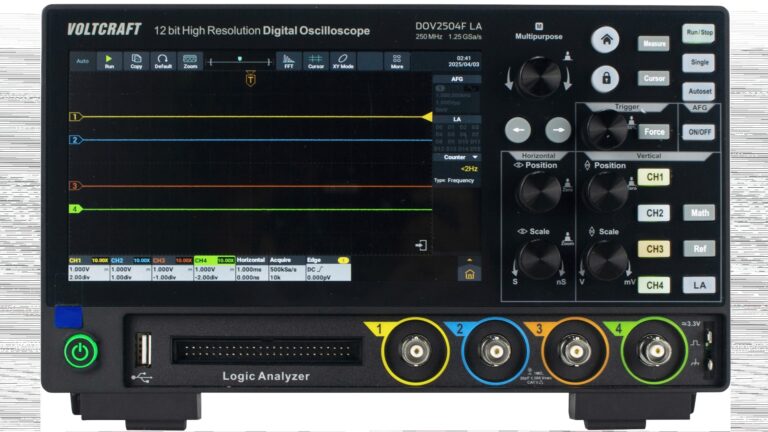Tap the Run play icon on screen toolbar
The image size is (768, 432).
109,61
